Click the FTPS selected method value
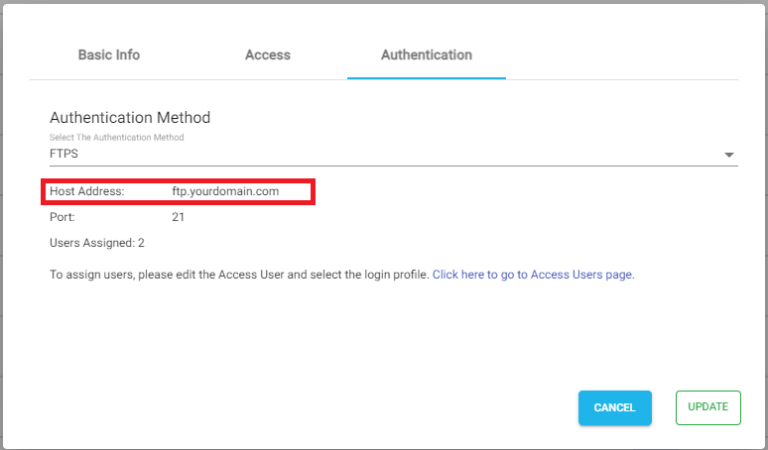 (64, 154)
